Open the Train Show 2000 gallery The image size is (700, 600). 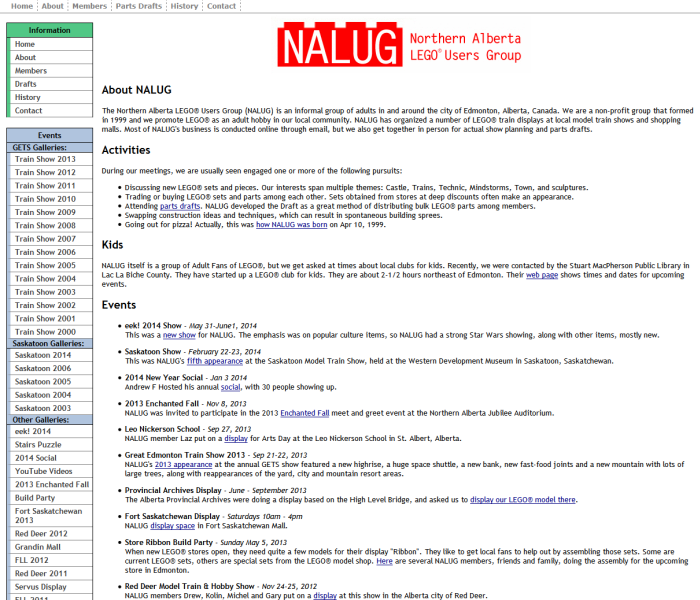coord(50,332)
